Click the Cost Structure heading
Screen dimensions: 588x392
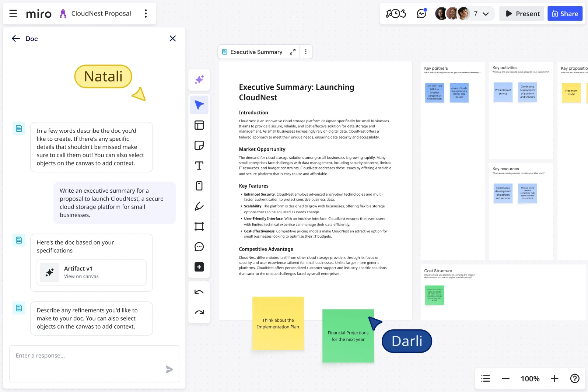[x=438, y=271]
